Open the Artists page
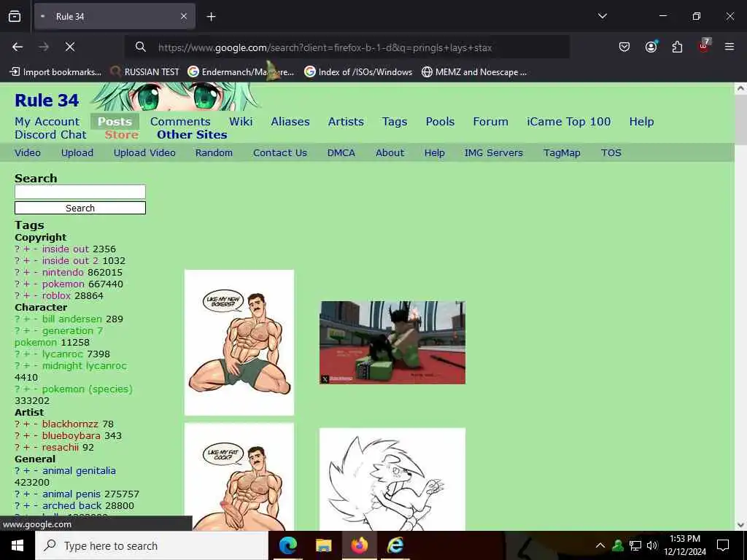This screenshot has width=747, height=560. pyautogui.click(x=346, y=122)
